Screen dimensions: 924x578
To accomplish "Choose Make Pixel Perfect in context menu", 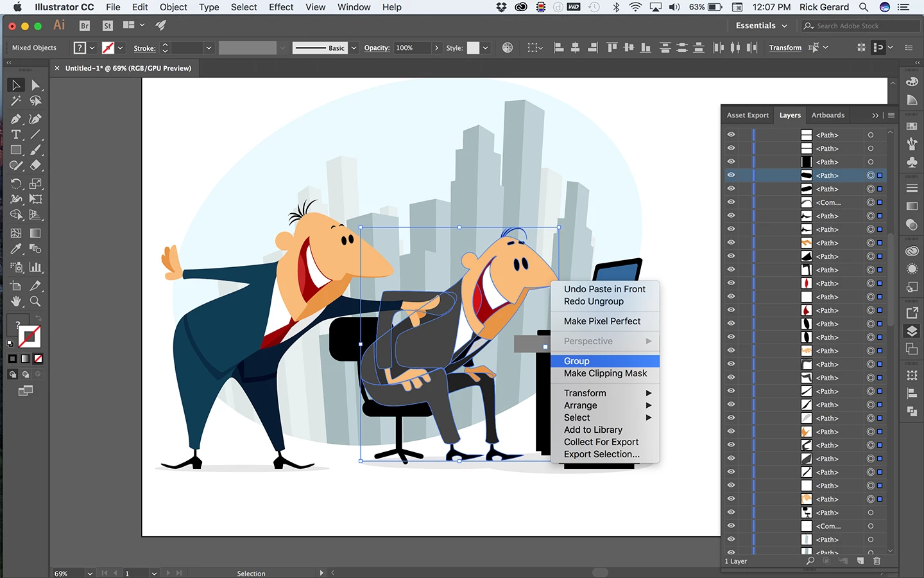I will pyautogui.click(x=605, y=321).
